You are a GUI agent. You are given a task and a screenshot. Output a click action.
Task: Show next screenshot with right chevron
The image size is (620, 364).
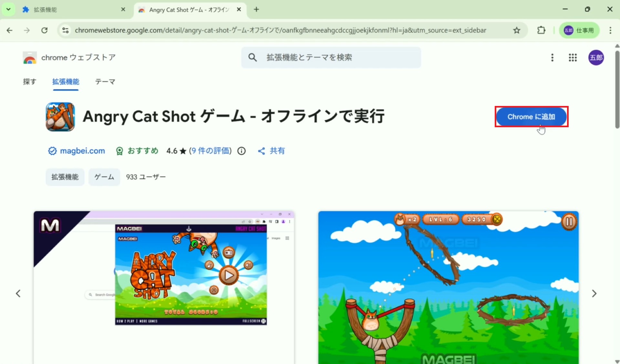pyautogui.click(x=594, y=293)
